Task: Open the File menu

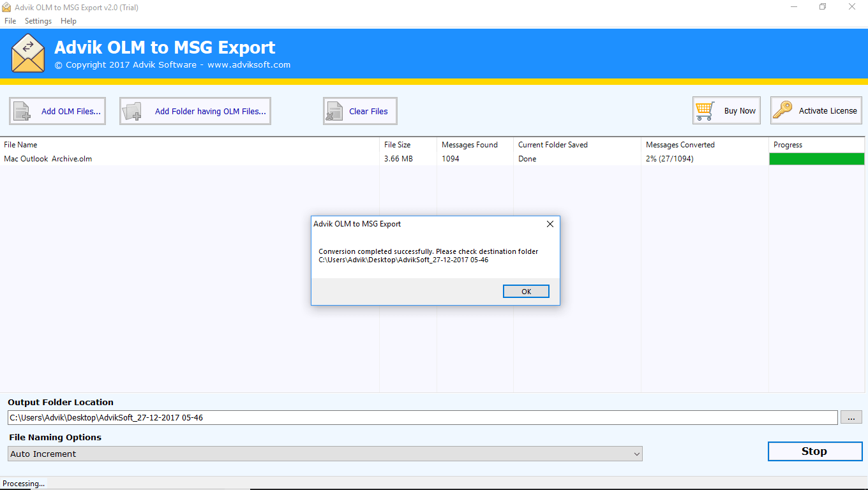Action: 10,21
